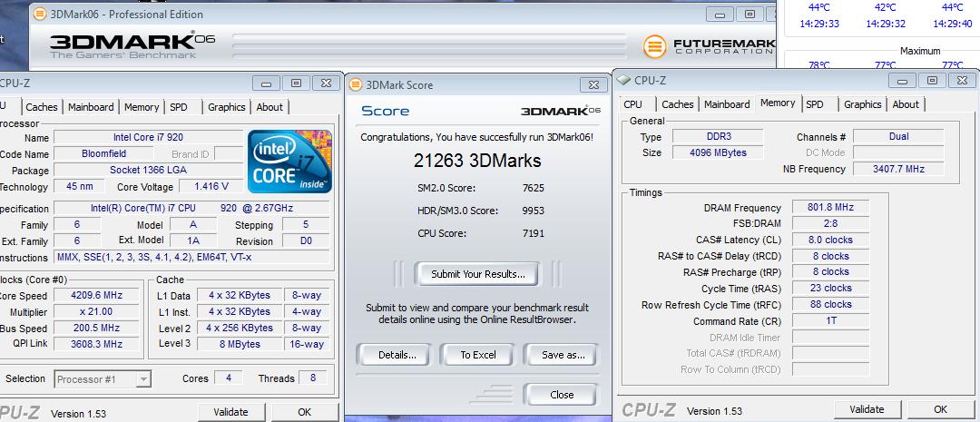Viewport: 980px width, 422px height.
Task: Open Mainboard tab in left CPU-Z window
Action: coord(91,107)
